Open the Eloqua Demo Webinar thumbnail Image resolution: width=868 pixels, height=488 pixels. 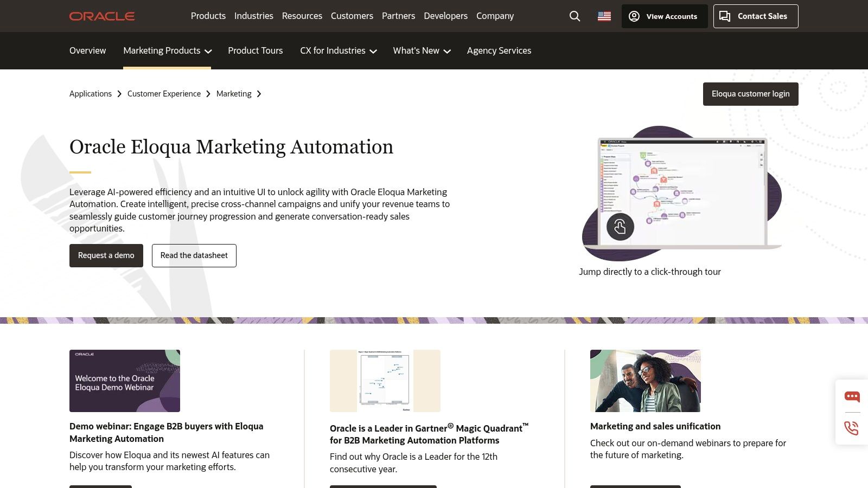(x=125, y=381)
